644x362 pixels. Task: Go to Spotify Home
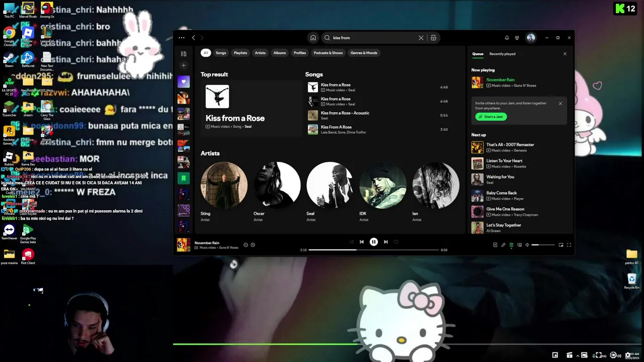pos(313,38)
